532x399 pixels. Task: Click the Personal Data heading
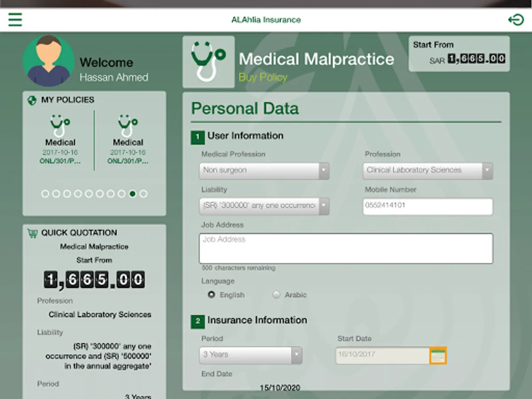[x=245, y=109]
